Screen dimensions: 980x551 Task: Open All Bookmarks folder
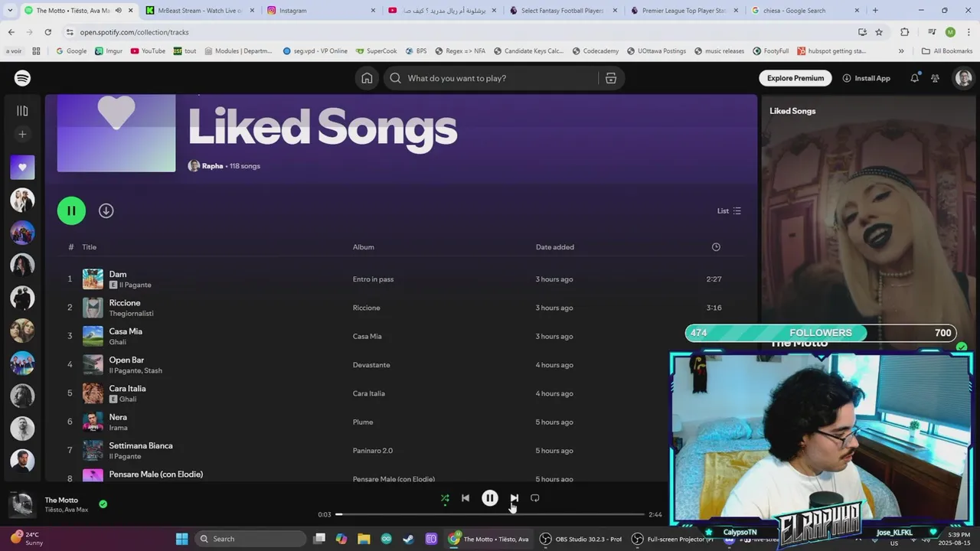point(947,51)
